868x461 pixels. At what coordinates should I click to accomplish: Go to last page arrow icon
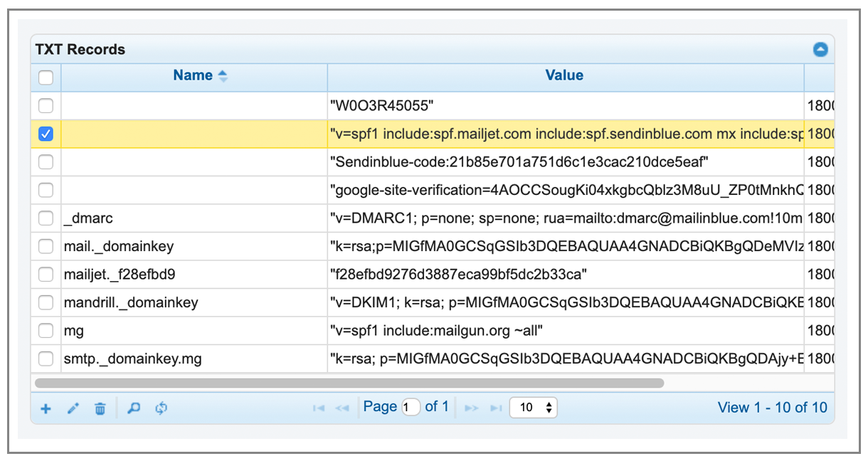tap(496, 408)
